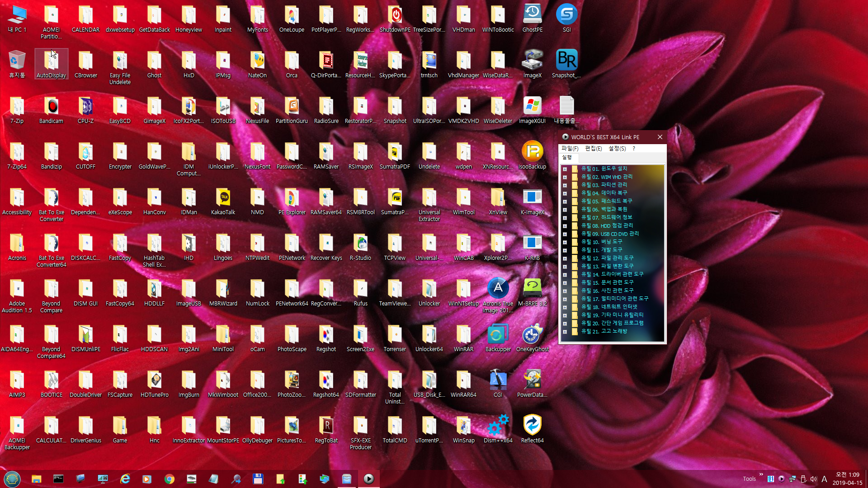The width and height of the screenshot is (868, 488).
Task: Open the PartitionGuru icon
Action: pyautogui.click(x=292, y=110)
